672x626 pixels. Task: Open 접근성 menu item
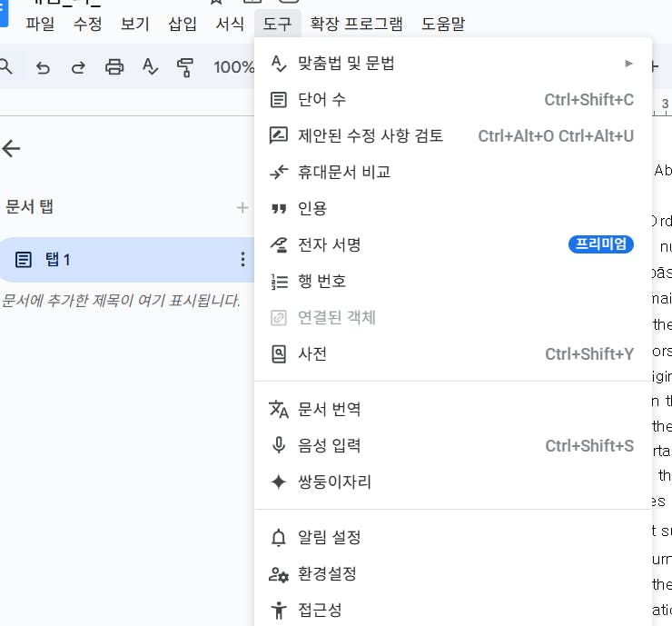coord(452,610)
